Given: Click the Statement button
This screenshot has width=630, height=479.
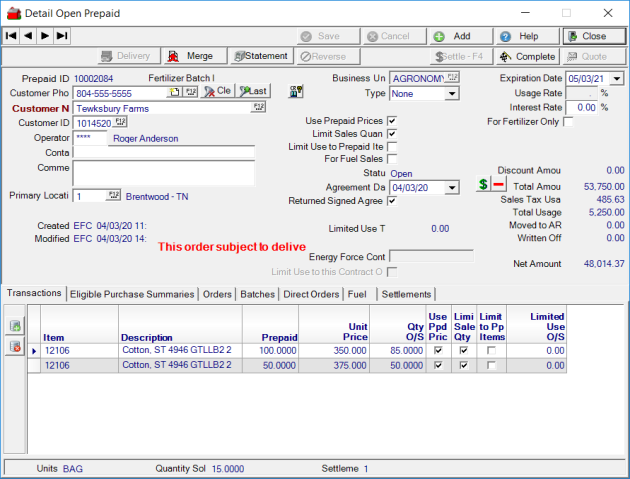Looking at the screenshot, I should (x=260, y=56).
